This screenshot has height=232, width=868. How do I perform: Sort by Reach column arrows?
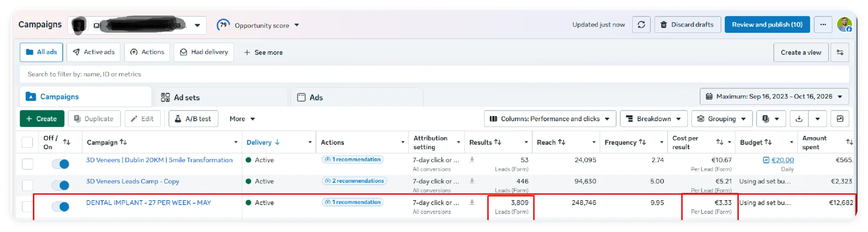click(x=562, y=142)
